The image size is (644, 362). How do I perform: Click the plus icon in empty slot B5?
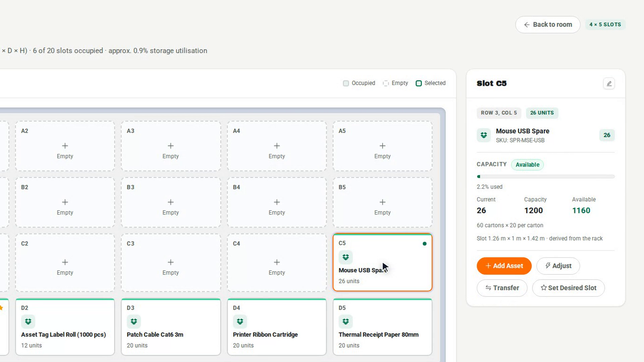382,202
